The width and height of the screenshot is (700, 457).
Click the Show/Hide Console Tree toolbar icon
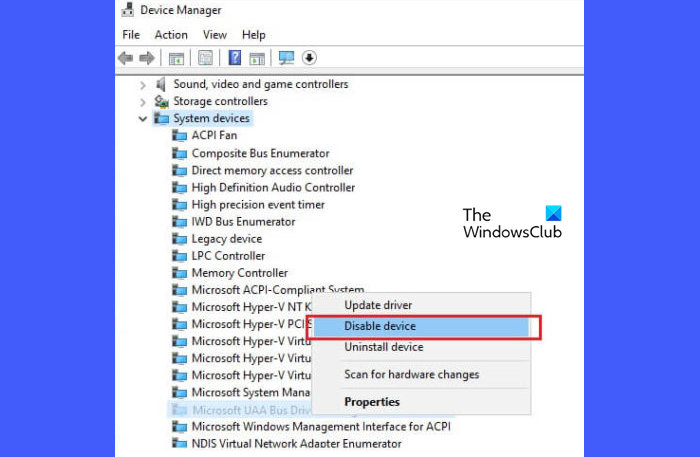(x=176, y=58)
